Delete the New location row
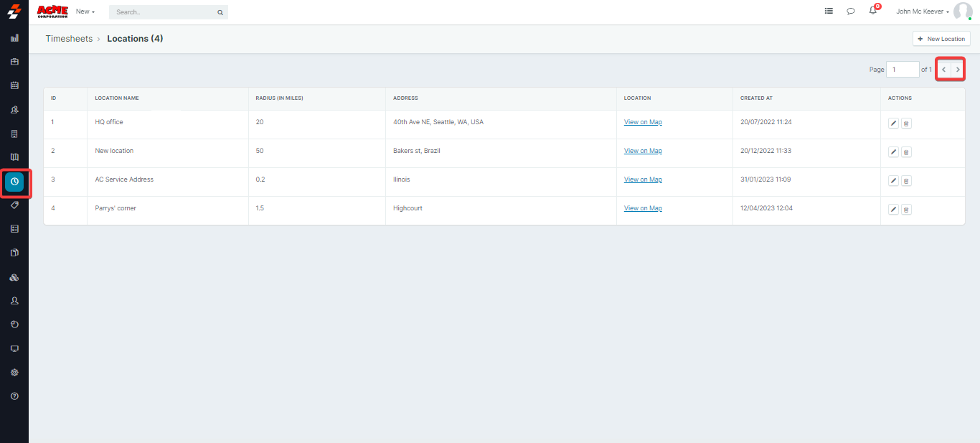 906,152
